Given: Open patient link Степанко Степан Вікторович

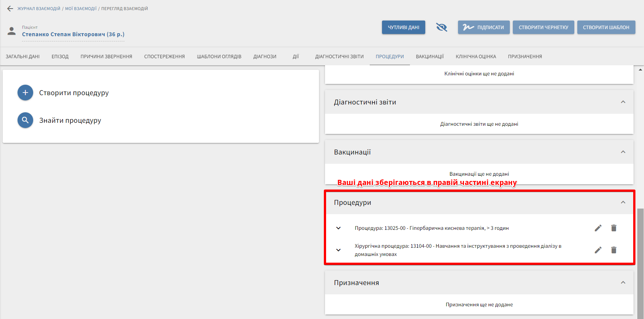Looking at the screenshot, I should pos(73,34).
